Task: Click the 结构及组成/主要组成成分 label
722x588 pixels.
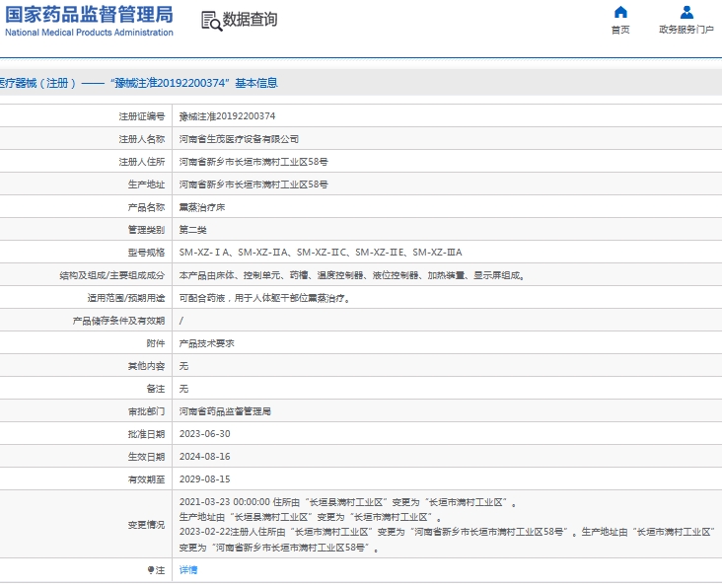Action: click(111, 275)
